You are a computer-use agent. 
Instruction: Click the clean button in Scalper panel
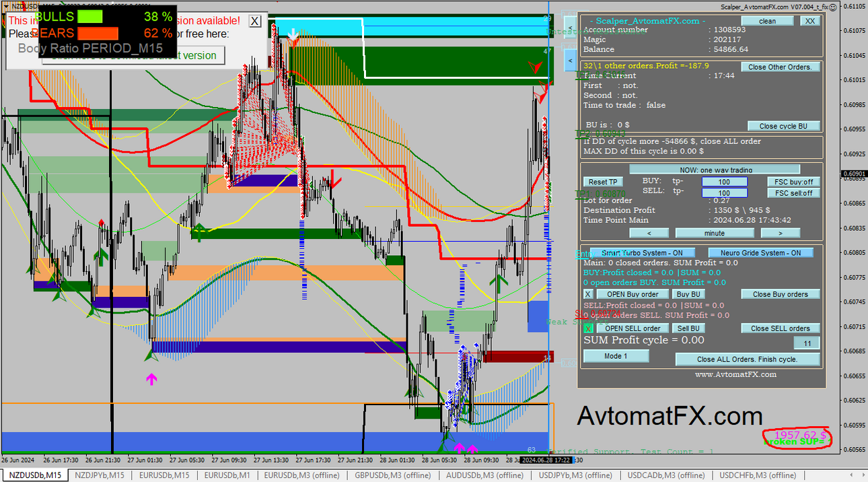point(767,21)
